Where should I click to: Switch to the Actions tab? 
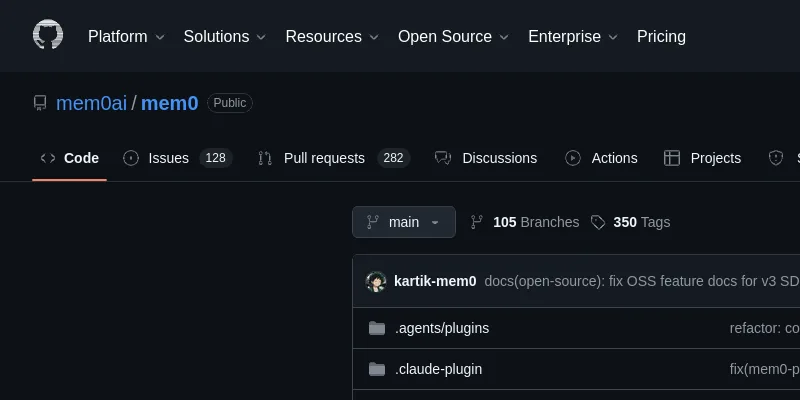pyautogui.click(x=601, y=158)
